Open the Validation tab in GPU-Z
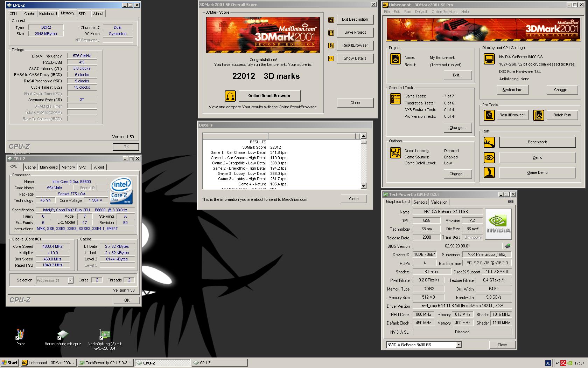 (x=439, y=202)
